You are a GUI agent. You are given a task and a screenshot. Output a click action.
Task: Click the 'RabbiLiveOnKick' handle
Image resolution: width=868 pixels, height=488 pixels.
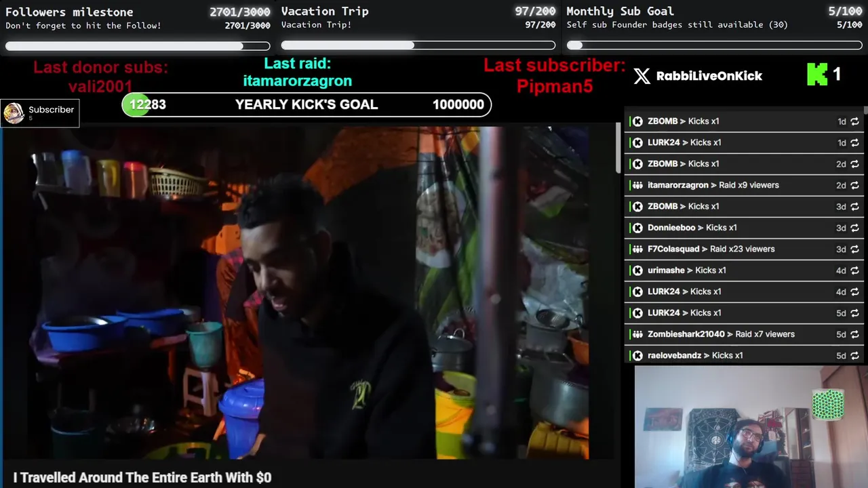709,76
